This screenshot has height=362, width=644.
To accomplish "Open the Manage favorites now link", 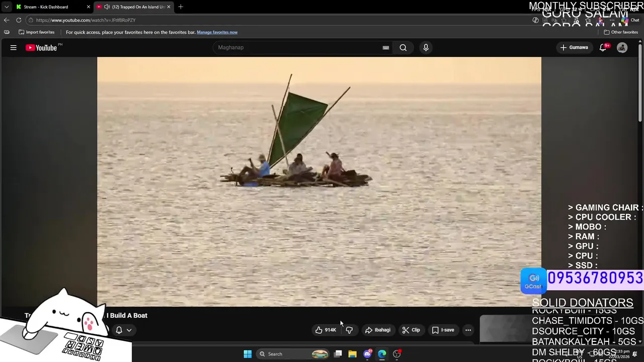I will point(217,32).
